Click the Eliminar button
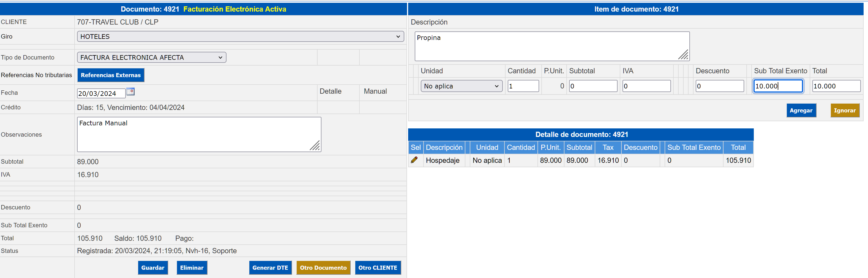Image resolution: width=868 pixels, height=278 pixels. click(192, 268)
